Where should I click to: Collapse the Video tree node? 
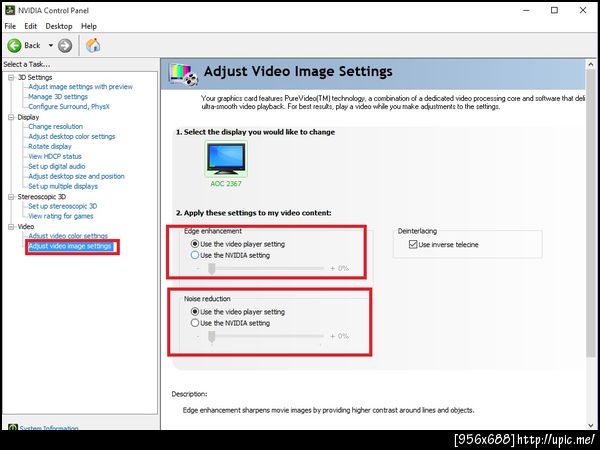click(x=11, y=227)
